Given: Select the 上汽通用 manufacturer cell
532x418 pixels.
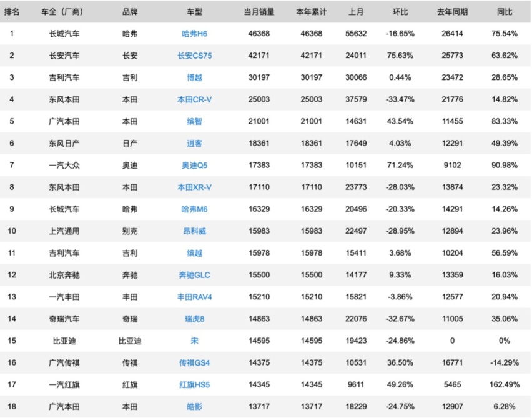Looking at the screenshot, I should [64, 231].
